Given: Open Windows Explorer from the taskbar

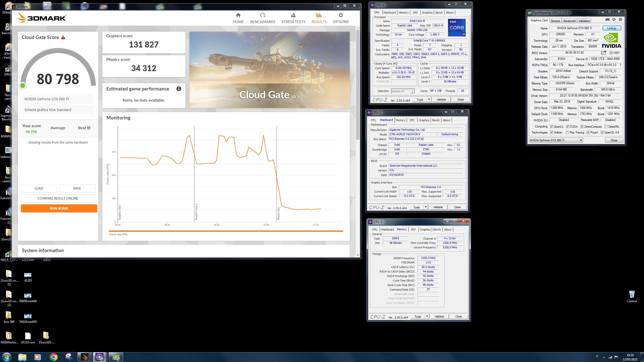Looking at the screenshot, I should tap(22, 357).
